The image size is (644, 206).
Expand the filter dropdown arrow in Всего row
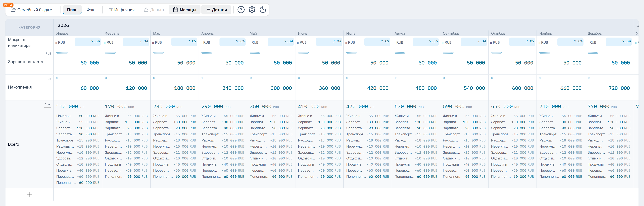click(49, 104)
